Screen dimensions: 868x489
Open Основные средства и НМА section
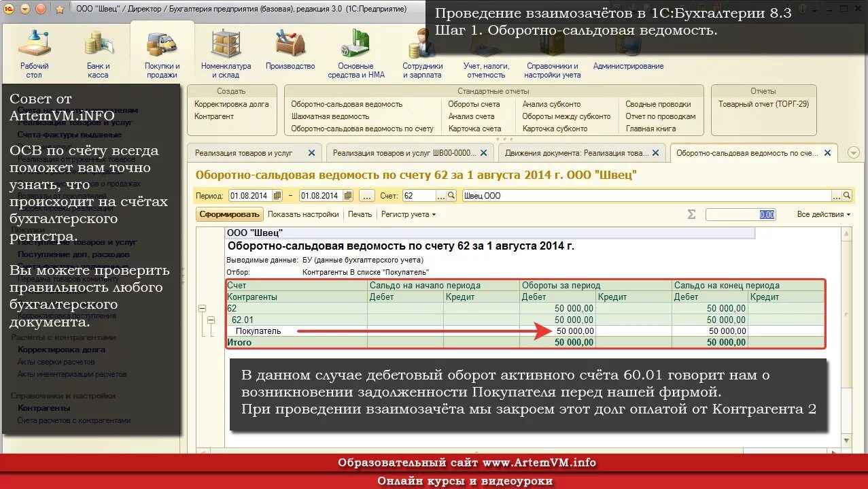(356, 54)
